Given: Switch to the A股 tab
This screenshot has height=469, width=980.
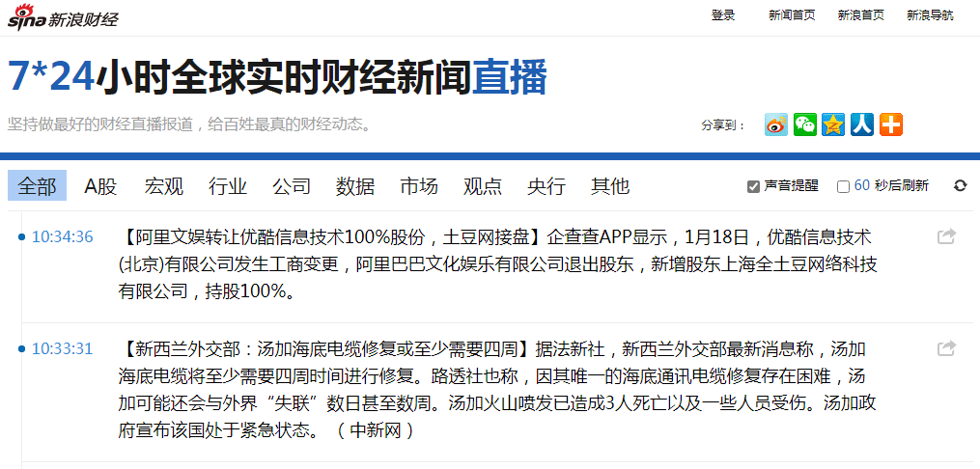Looking at the screenshot, I should point(100,185).
